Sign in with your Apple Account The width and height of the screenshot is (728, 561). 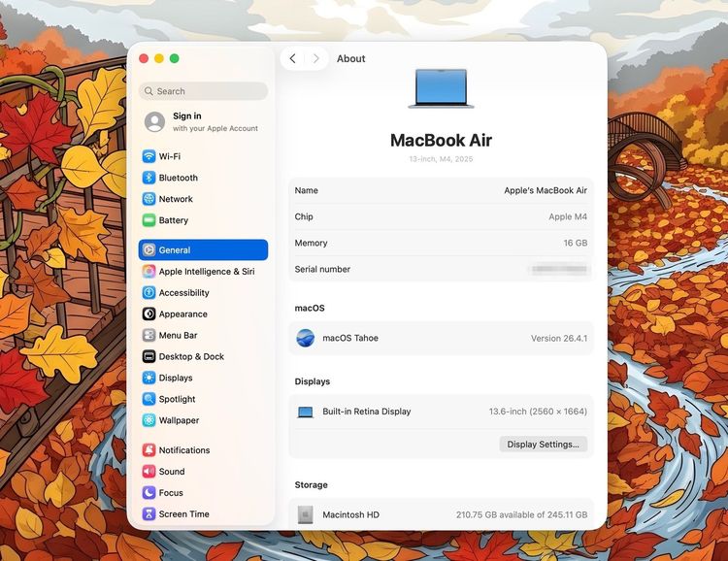coord(204,121)
